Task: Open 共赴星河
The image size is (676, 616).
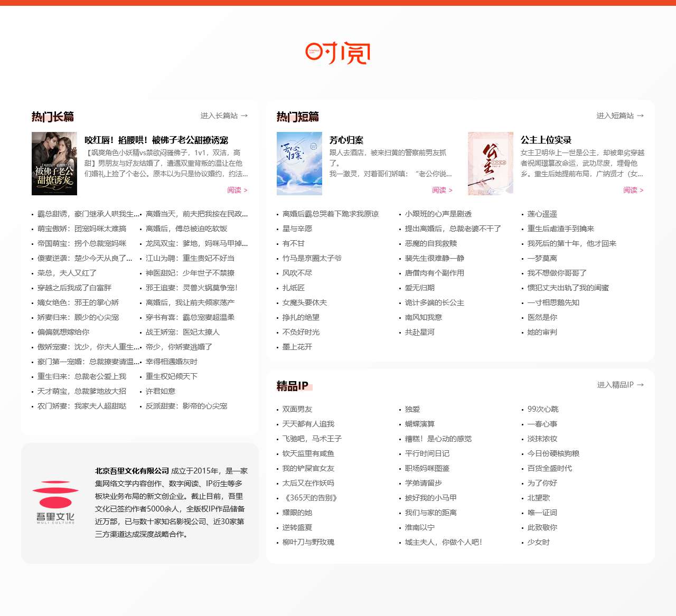Action: tap(420, 332)
